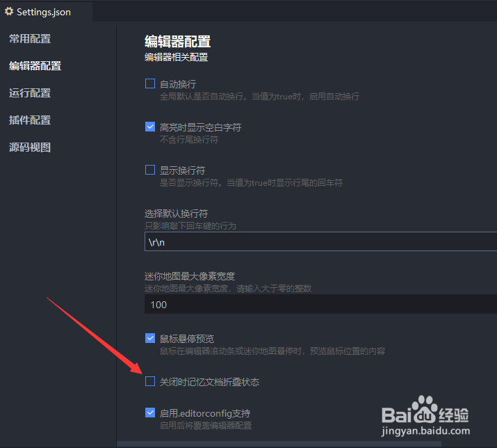Image resolution: width=497 pixels, height=448 pixels.
Task: Click the horizontal scrollbar at bottom
Action: click(279, 445)
